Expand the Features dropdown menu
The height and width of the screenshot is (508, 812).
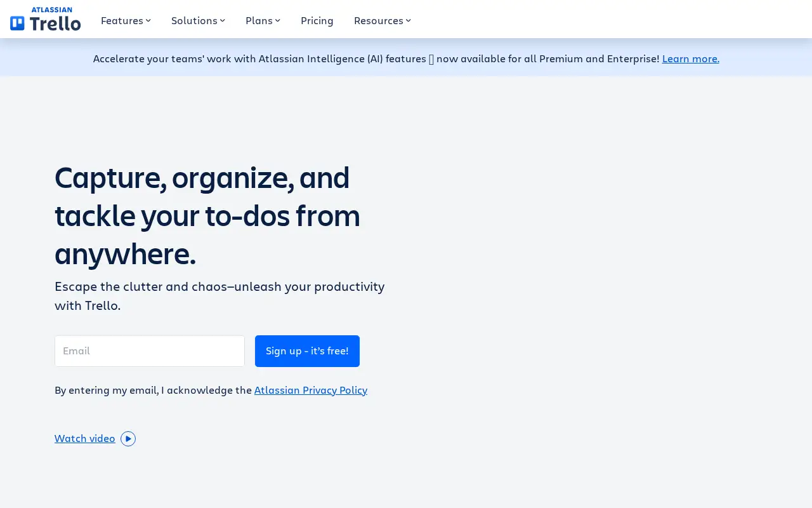coord(126,20)
